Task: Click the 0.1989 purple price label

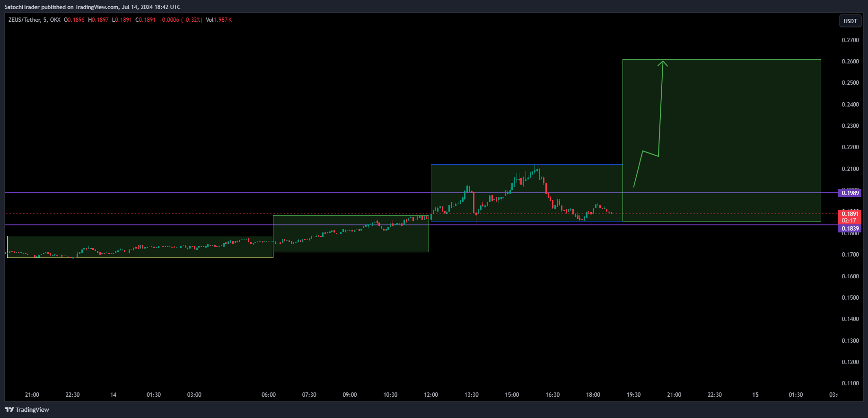Action: click(850, 193)
